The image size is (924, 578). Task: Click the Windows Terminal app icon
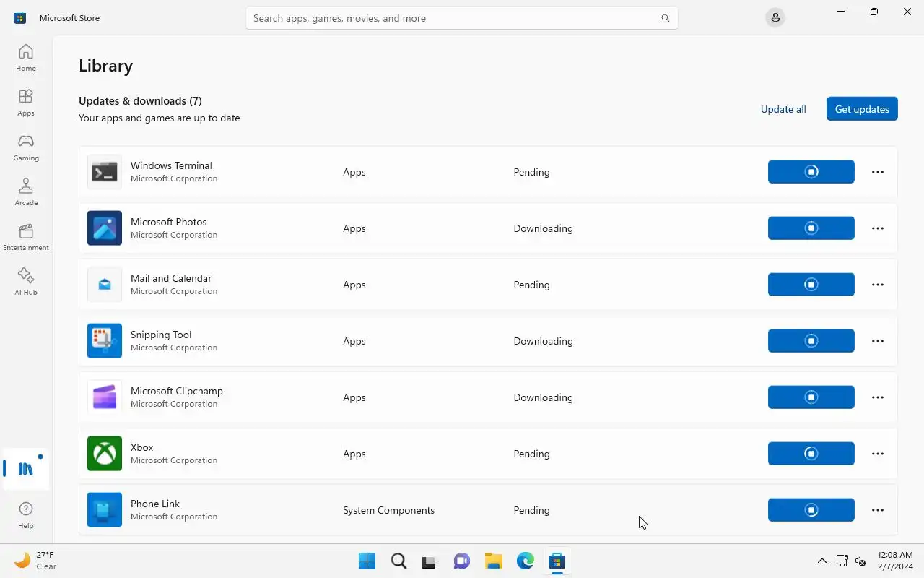click(105, 172)
